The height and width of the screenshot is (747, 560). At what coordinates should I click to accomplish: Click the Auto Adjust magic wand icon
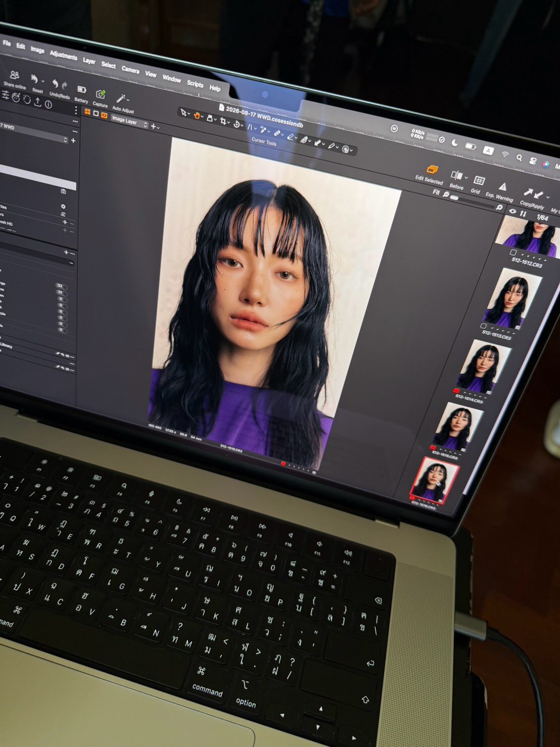(x=121, y=99)
